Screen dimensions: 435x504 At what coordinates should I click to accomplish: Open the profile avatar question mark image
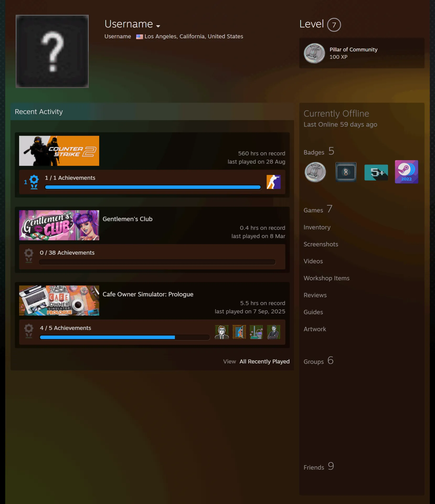pos(52,51)
